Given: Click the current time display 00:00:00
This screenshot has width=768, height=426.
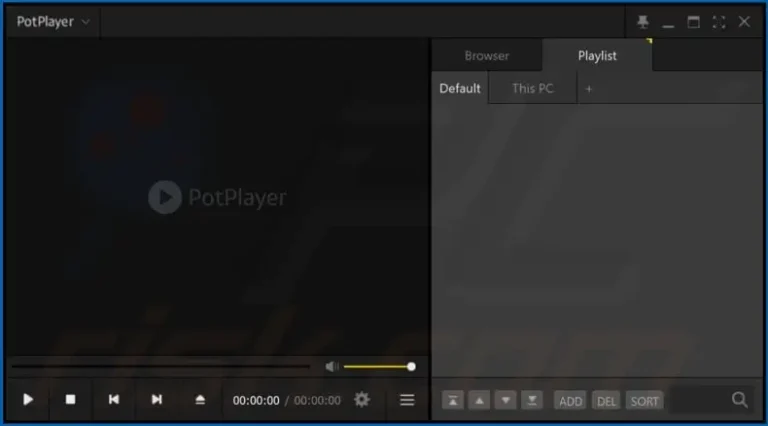Looking at the screenshot, I should click(256, 401).
